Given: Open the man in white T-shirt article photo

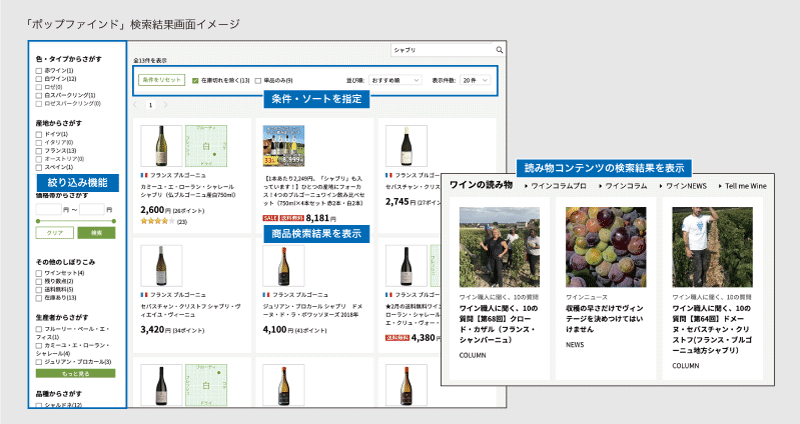Looking at the screenshot, I should 712,247.
